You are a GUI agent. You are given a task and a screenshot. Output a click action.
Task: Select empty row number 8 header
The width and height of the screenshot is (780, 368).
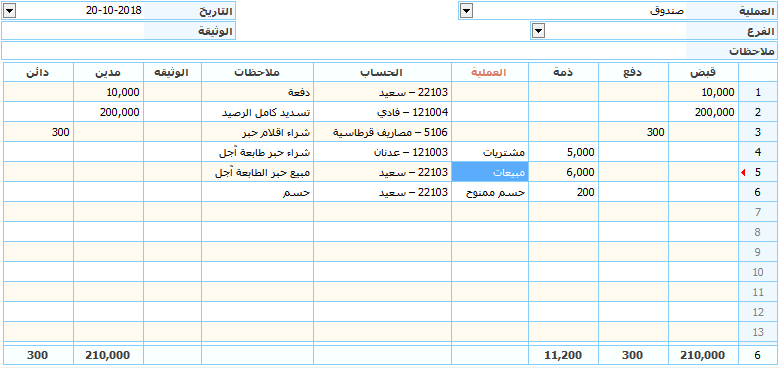tap(758, 232)
